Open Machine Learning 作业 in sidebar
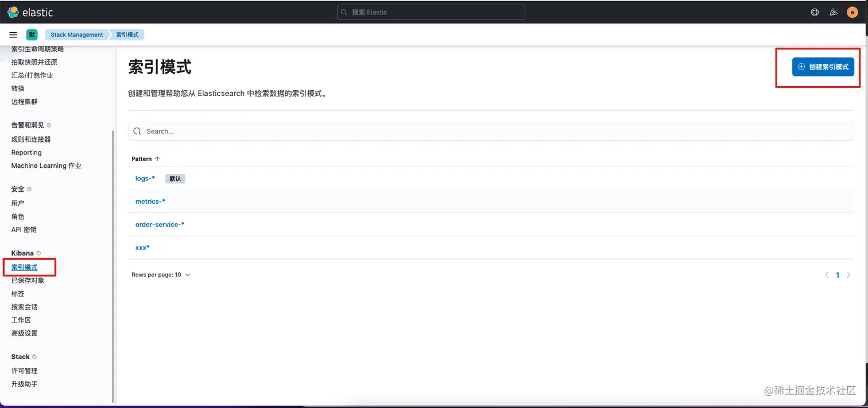The width and height of the screenshot is (868, 408). 46,166
